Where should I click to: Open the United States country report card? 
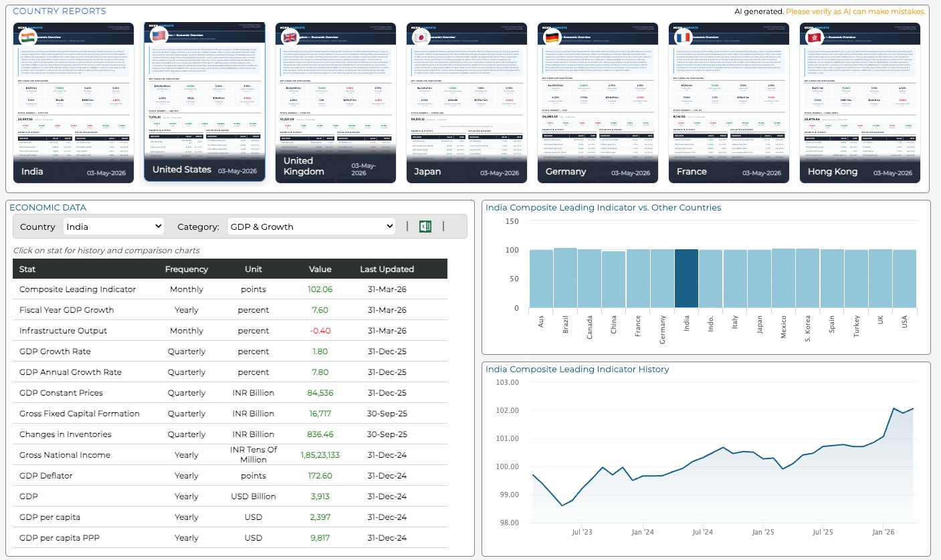205,102
